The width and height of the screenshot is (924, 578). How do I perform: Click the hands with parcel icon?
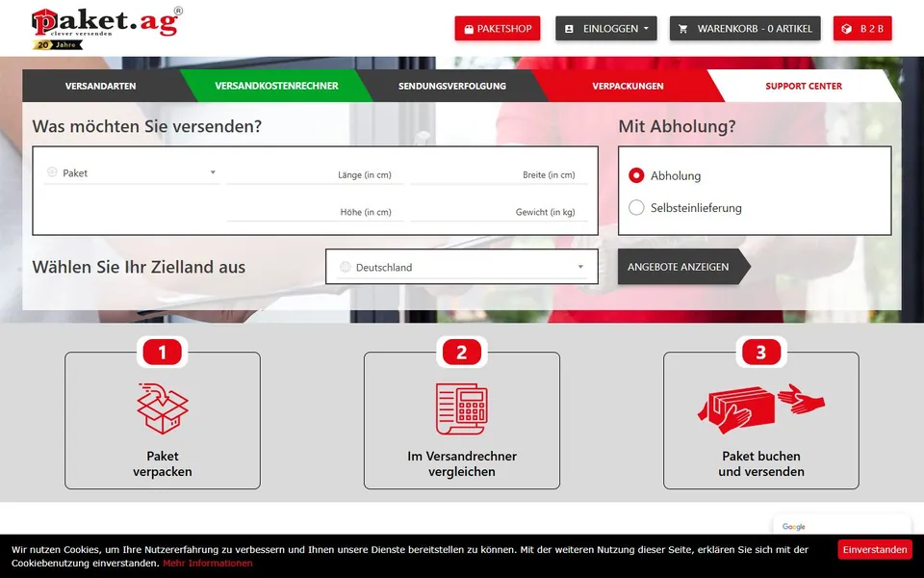(x=760, y=408)
